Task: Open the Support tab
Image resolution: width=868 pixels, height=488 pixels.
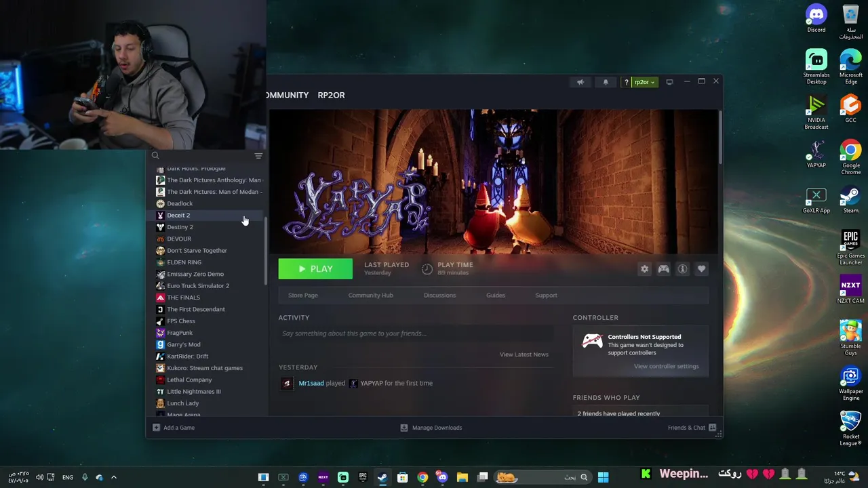Action: coord(546,296)
